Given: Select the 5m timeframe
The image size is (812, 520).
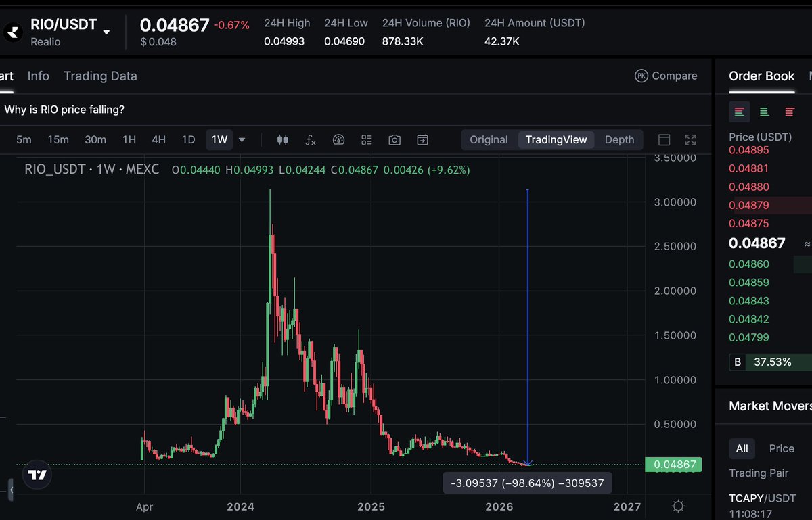Looking at the screenshot, I should point(24,140).
